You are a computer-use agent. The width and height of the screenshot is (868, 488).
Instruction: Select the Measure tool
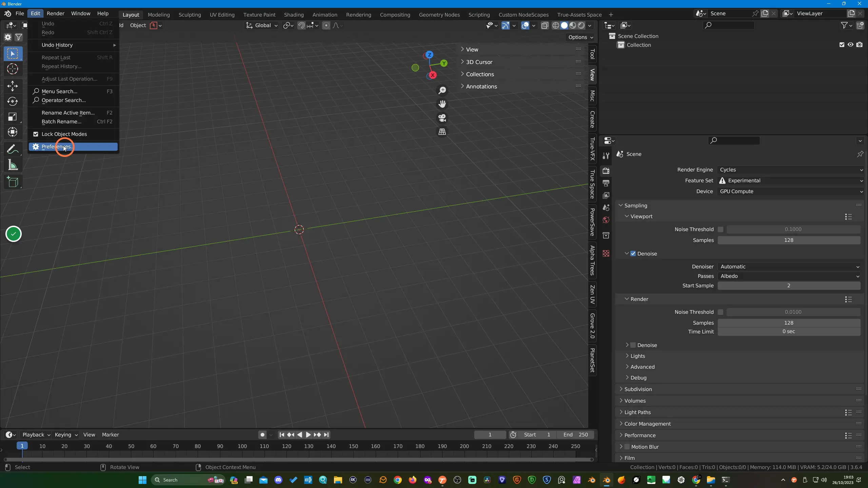[13, 165]
